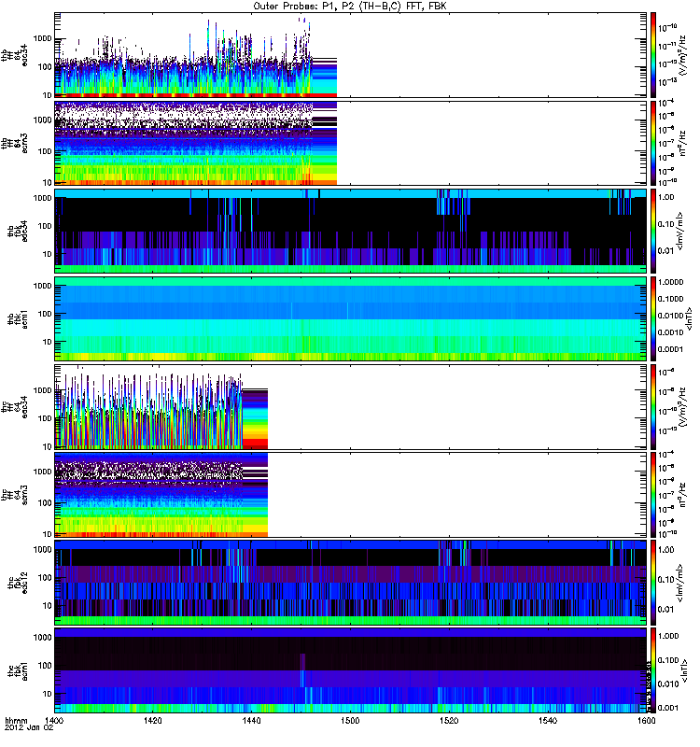700x747 pixels.
Task: Select the bottom thc fbk scm1 panel
Action: pos(351,670)
